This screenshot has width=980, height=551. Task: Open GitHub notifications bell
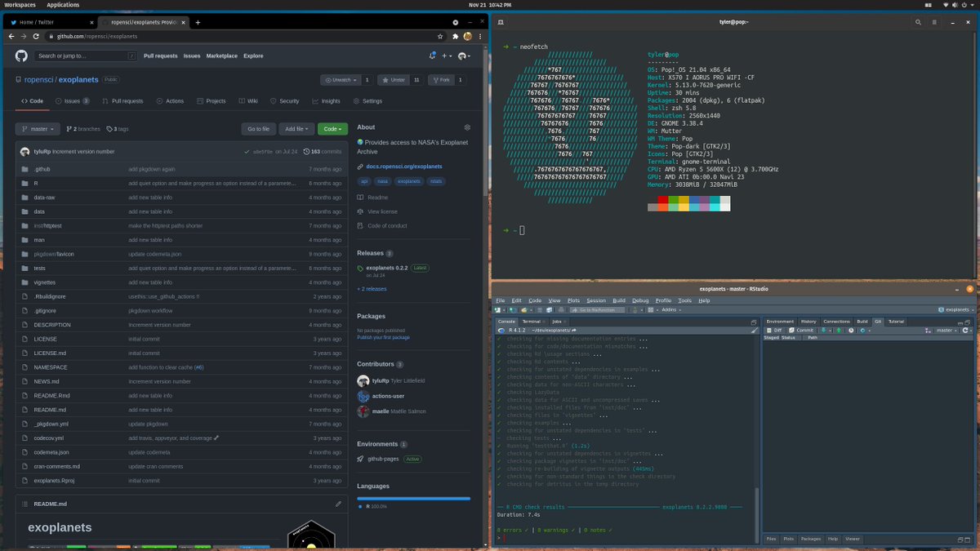tap(432, 56)
